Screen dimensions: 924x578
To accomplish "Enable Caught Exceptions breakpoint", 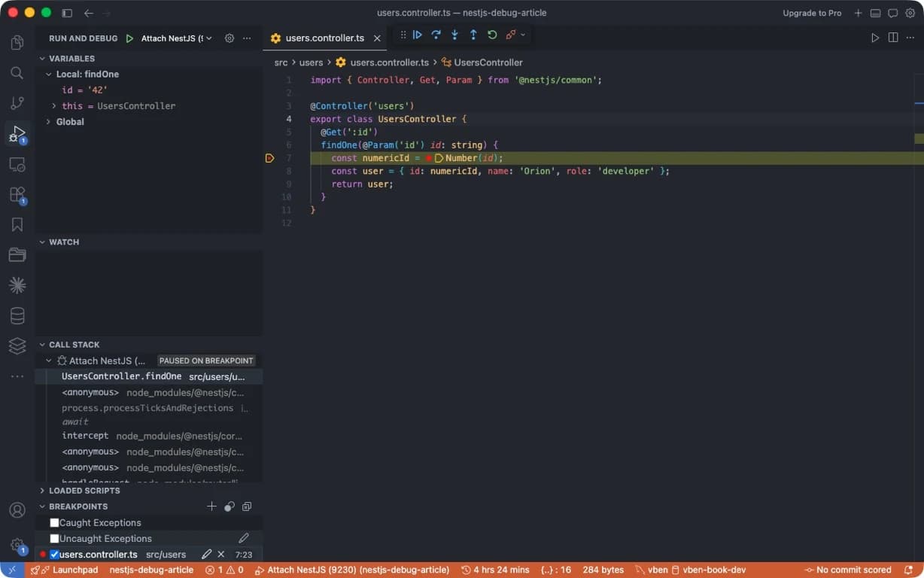I will point(54,522).
